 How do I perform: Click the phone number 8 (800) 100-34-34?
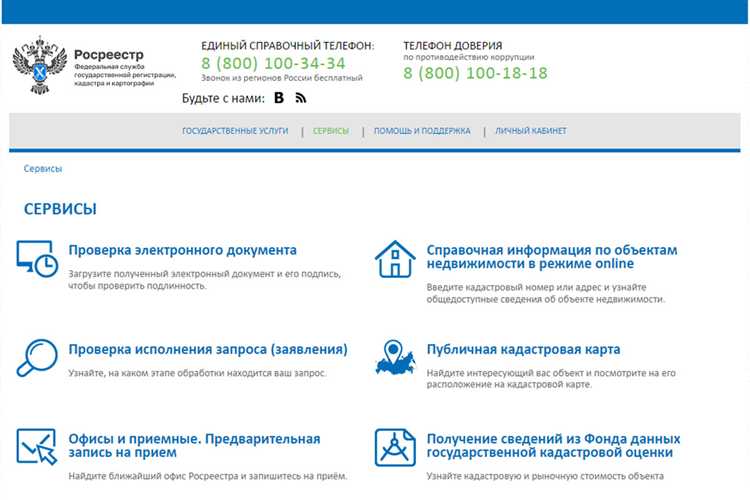pyautogui.click(x=273, y=63)
